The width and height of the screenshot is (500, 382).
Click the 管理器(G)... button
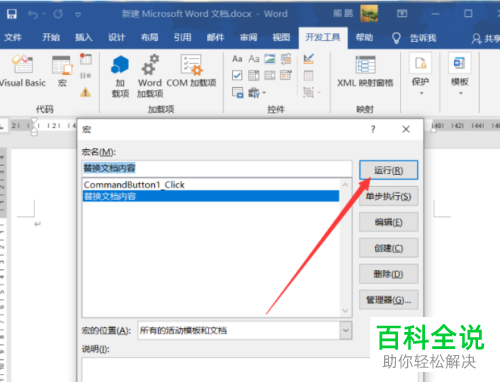[x=388, y=300]
